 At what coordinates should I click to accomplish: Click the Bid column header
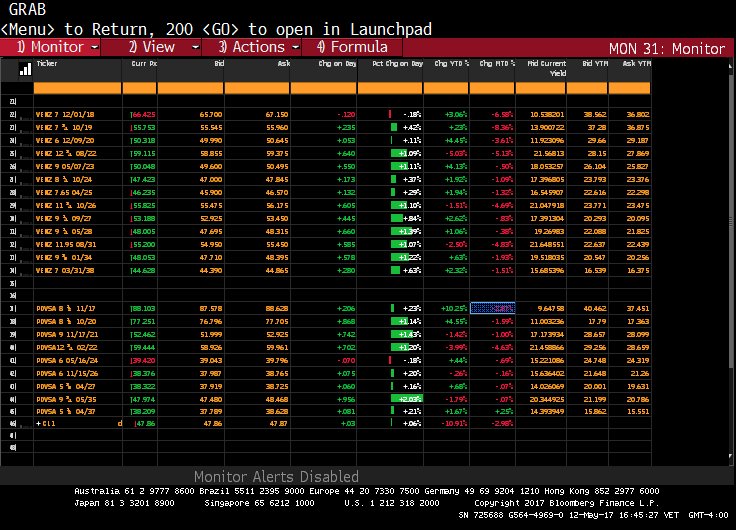click(x=219, y=63)
